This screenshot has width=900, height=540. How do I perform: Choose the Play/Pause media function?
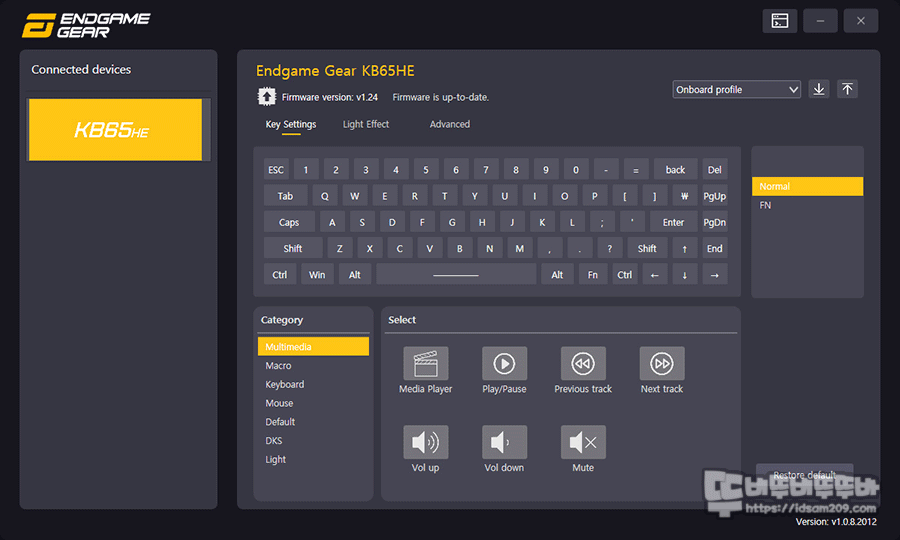coord(504,363)
